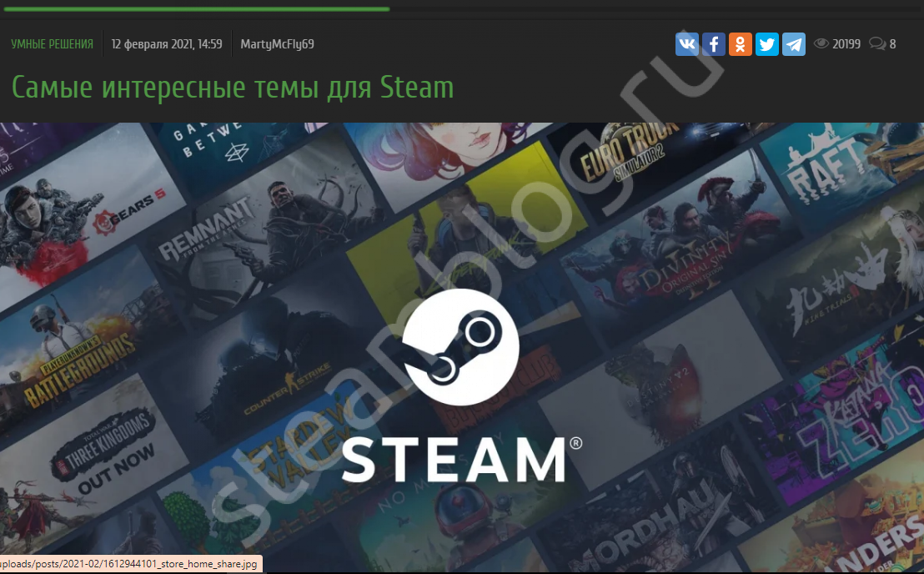Viewport: 924px width, 574px height.
Task: Click the eye views counter icon
Action: [x=821, y=44]
